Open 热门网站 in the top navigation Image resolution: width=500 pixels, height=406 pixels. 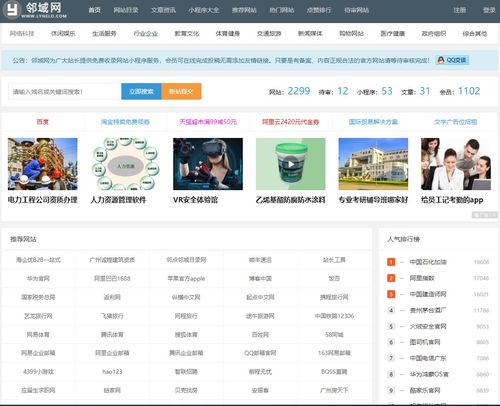[282, 10]
